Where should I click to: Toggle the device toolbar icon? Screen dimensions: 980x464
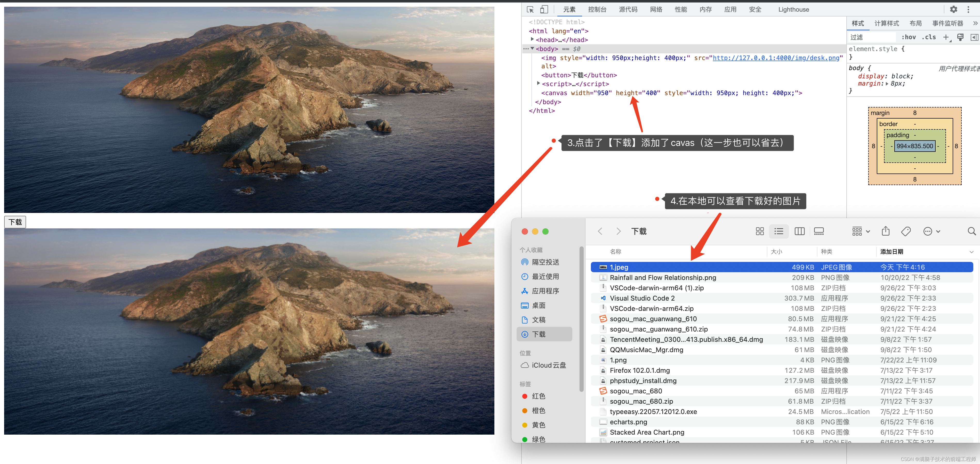pyautogui.click(x=544, y=10)
